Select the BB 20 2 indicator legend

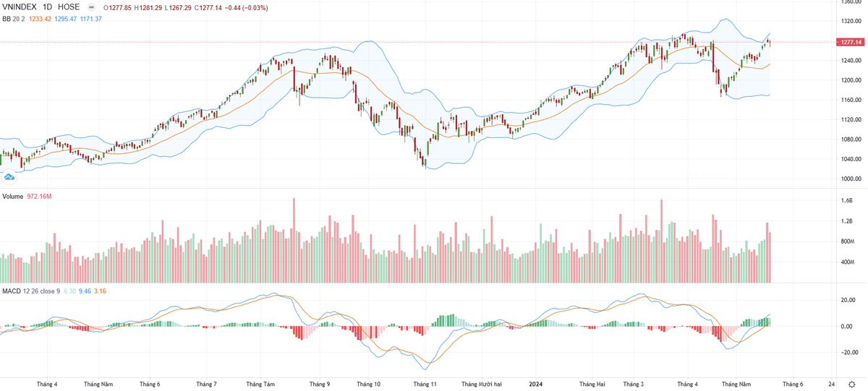12,18
